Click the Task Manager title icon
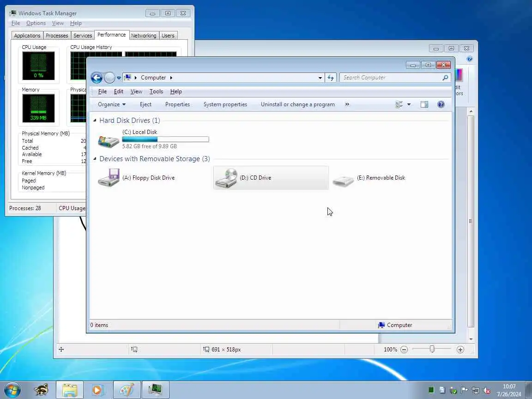 (13, 13)
